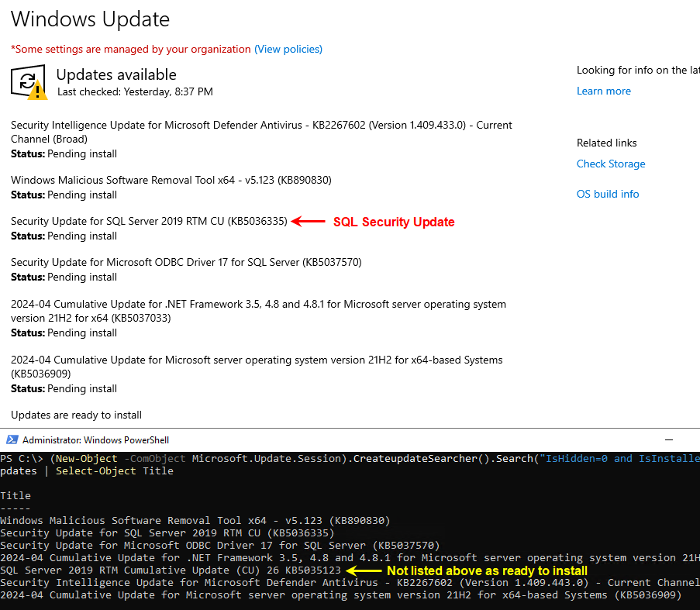Open the Check Storage link
Screen dimensions: 700x610
coord(611,164)
